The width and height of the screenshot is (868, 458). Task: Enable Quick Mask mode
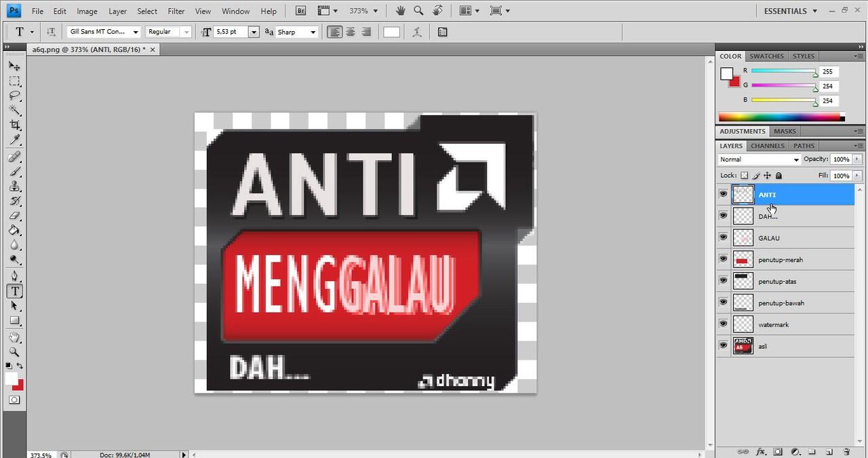click(x=14, y=400)
